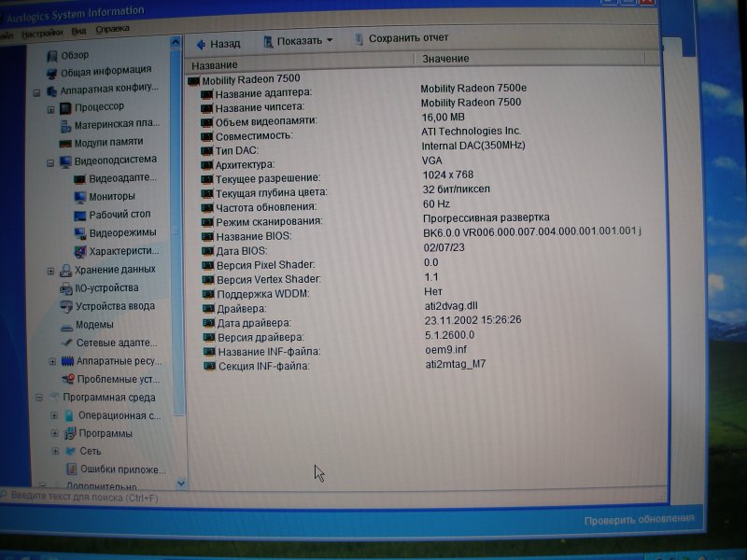Open the Вид menu
Screen dimensions: 747x560
[x=79, y=30]
